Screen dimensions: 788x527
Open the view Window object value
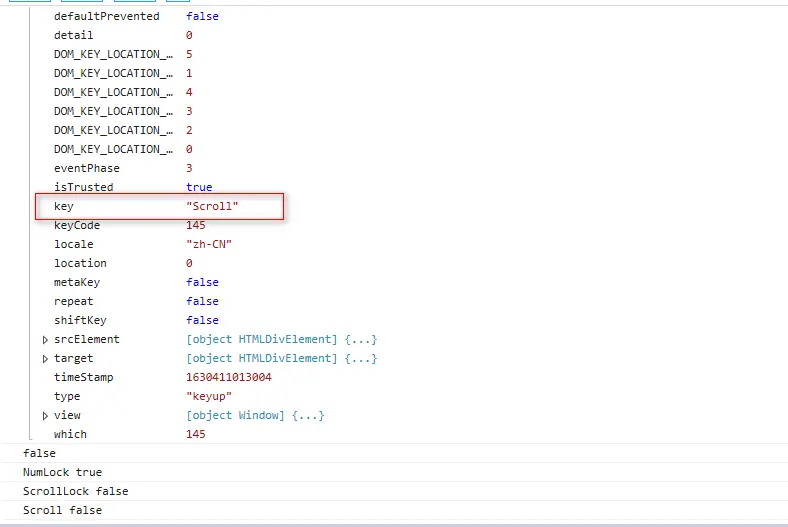pos(255,415)
